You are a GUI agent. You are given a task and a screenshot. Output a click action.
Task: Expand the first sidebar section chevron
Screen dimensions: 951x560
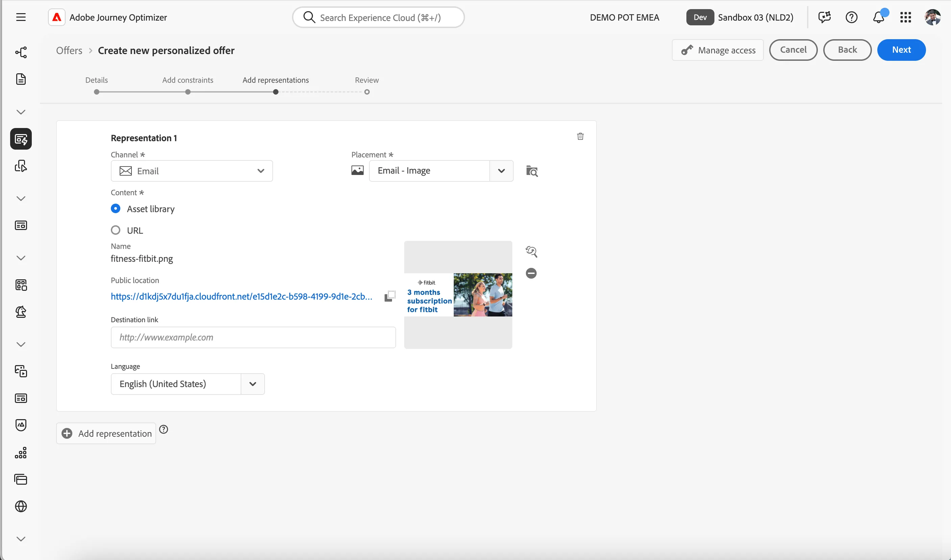click(21, 112)
